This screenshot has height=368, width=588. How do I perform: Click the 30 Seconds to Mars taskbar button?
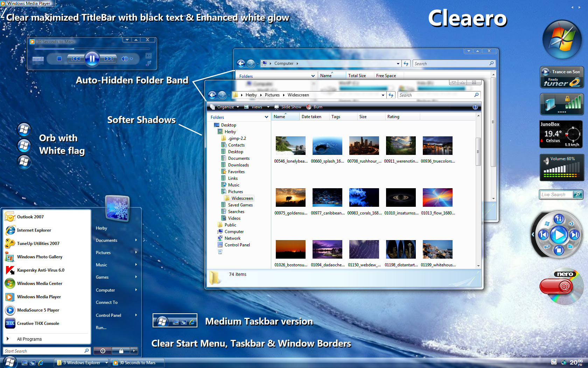click(x=137, y=363)
